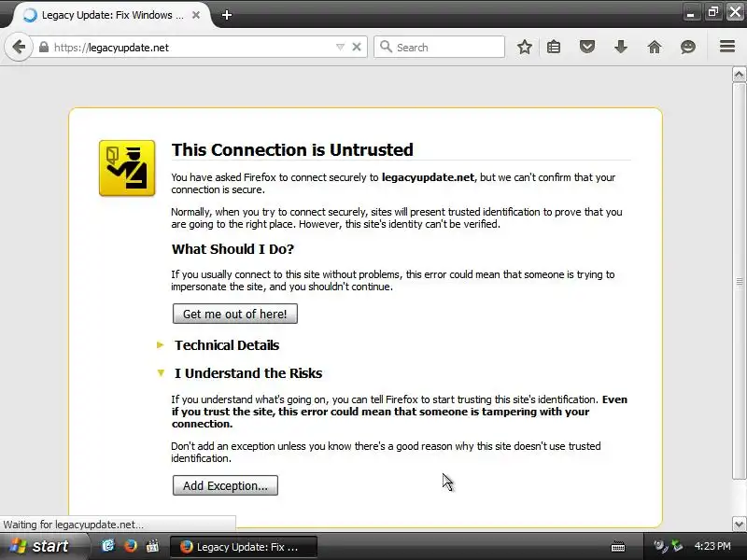Select the Legacy Update: Fix Windows tab
The width and height of the screenshot is (747, 560).
pos(113,15)
